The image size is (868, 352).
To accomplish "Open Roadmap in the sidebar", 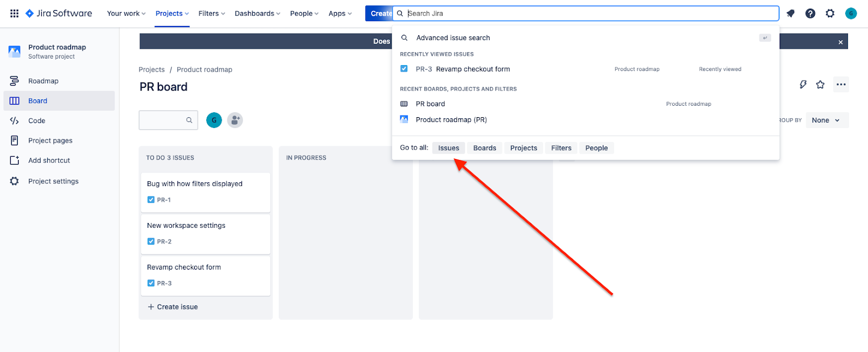I will point(59,81).
